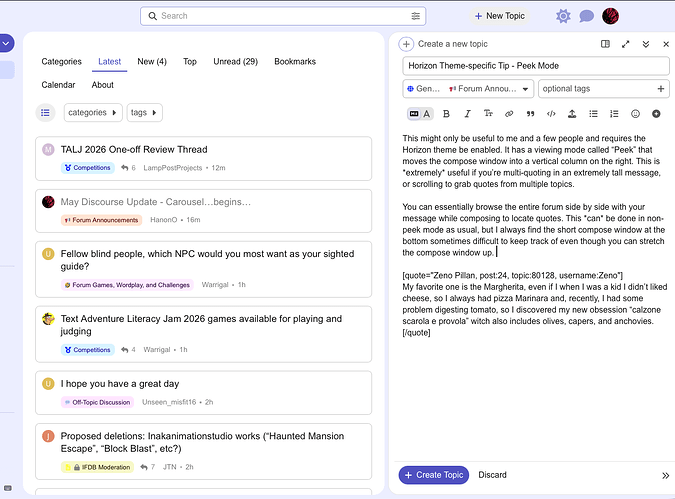The height and width of the screenshot is (499, 675).
Task: Click LampPostProjects poster name
Action: tap(173, 168)
